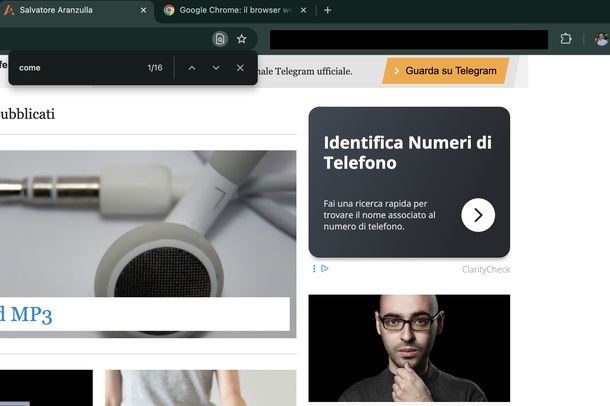Open the ad options three-dot icon
The height and width of the screenshot is (406, 610).
pyautogui.click(x=314, y=269)
